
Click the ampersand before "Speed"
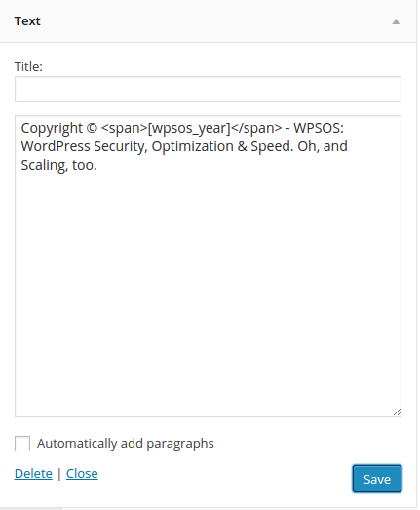pyautogui.click(x=243, y=146)
